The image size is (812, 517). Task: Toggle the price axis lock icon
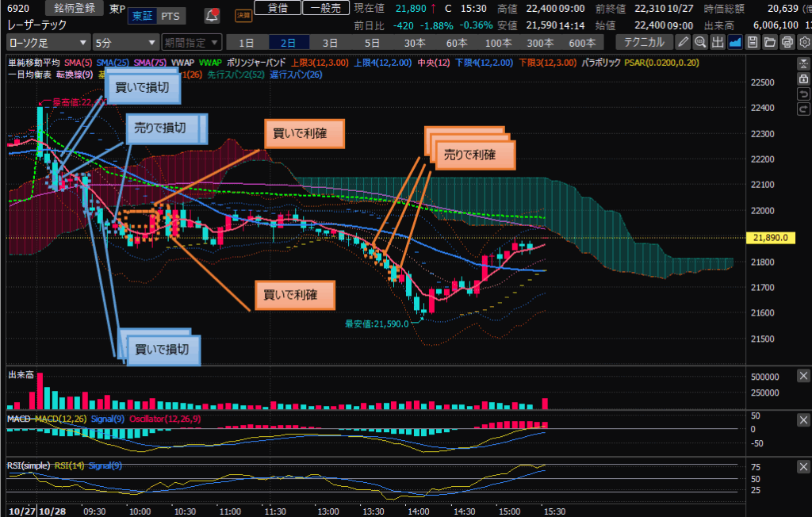(x=803, y=79)
